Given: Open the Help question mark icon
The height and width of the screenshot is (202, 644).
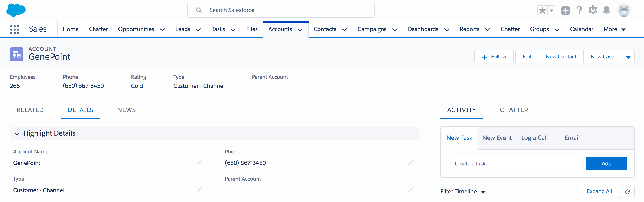Looking at the screenshot, I should [579, 10].
